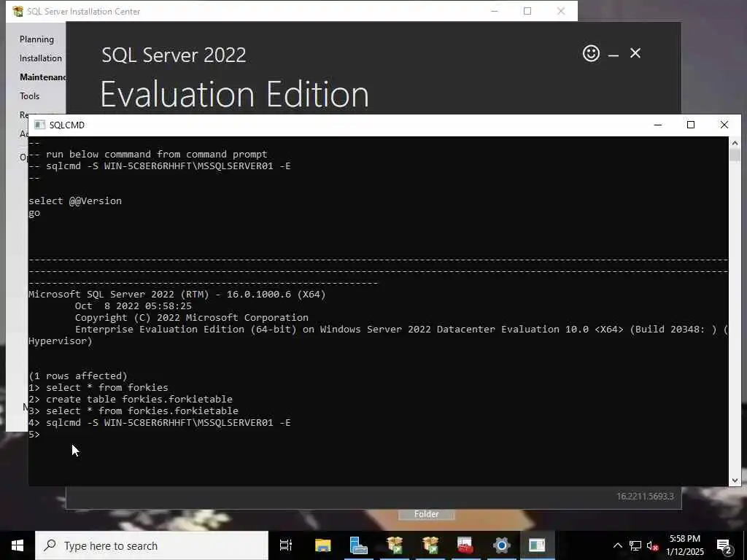Viewport: 747px width, 560px height.
Task: Click the SQL Server Installation Center title icon
Action: pyautogui.click(x=18, y=11)
